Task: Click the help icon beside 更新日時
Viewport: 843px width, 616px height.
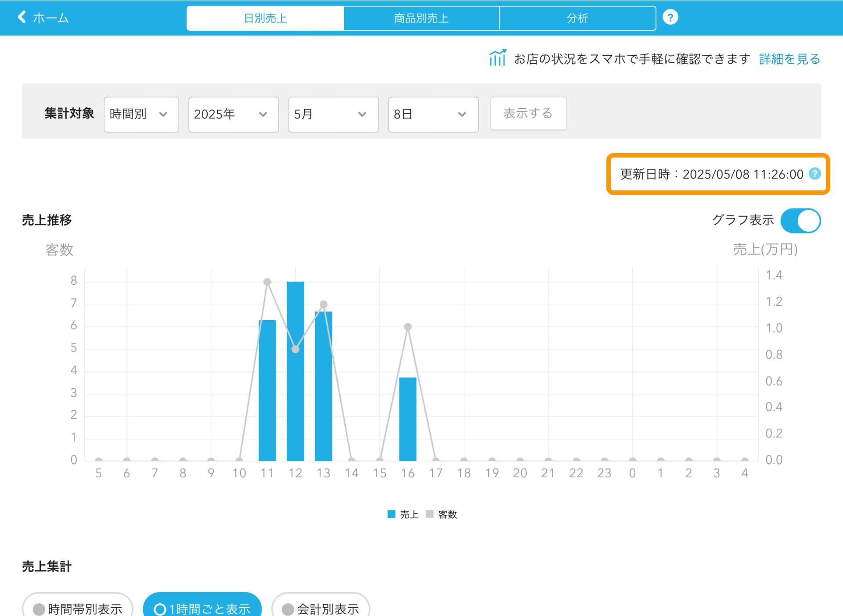Action: click(815, 174)
